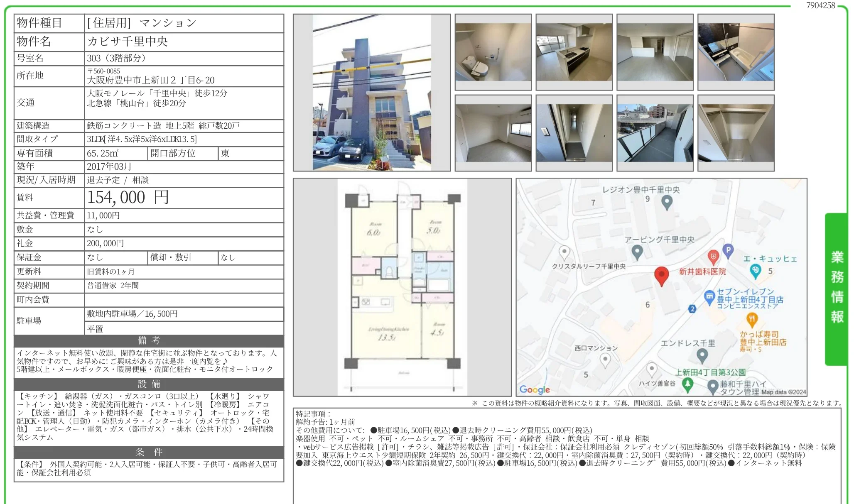Click the かっぱ寿司 restaurant marker
The height and width of the screenshot is (504, 854).
(752, 319)
